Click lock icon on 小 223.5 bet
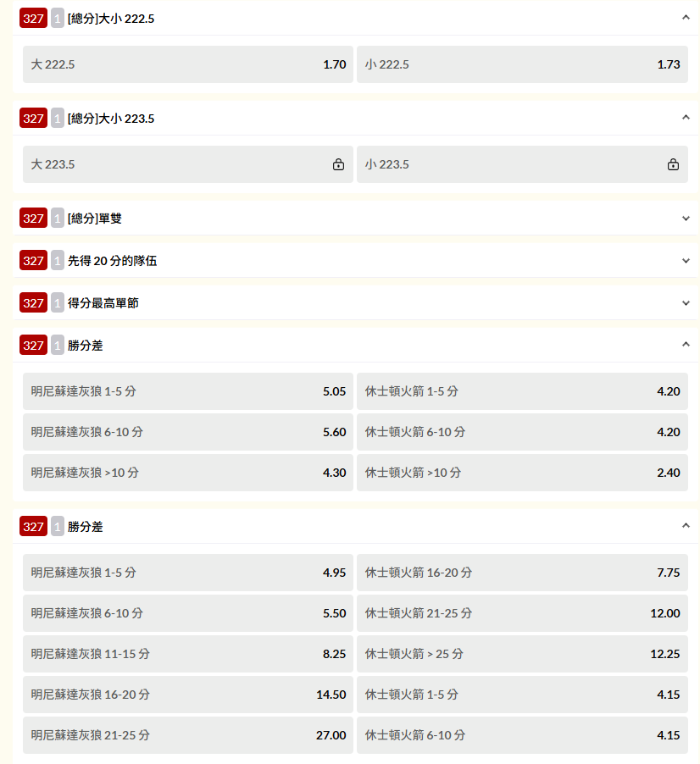 point(673,164)
